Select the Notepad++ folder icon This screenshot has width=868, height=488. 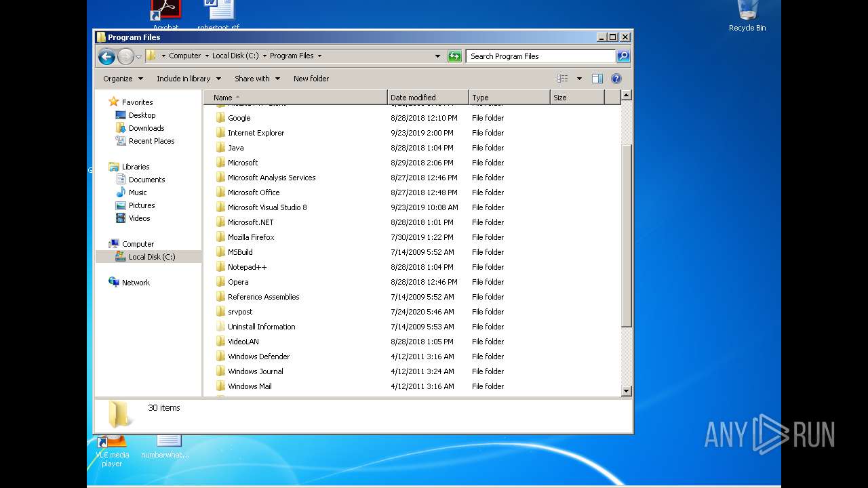(220, 267)
